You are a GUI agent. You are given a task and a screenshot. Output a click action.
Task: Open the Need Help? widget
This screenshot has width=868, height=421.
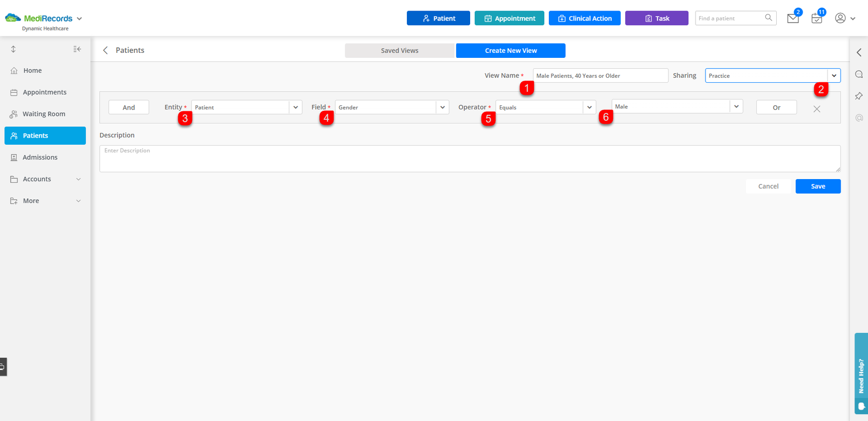tap(861, 374)
